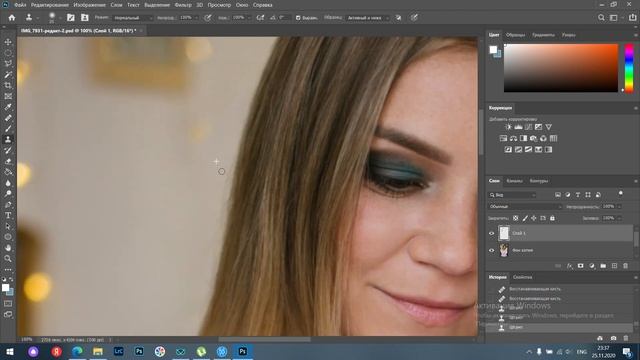Open the Фильтр menu
The height and width of the screenshot is (360, 640).
click(183, 5)
